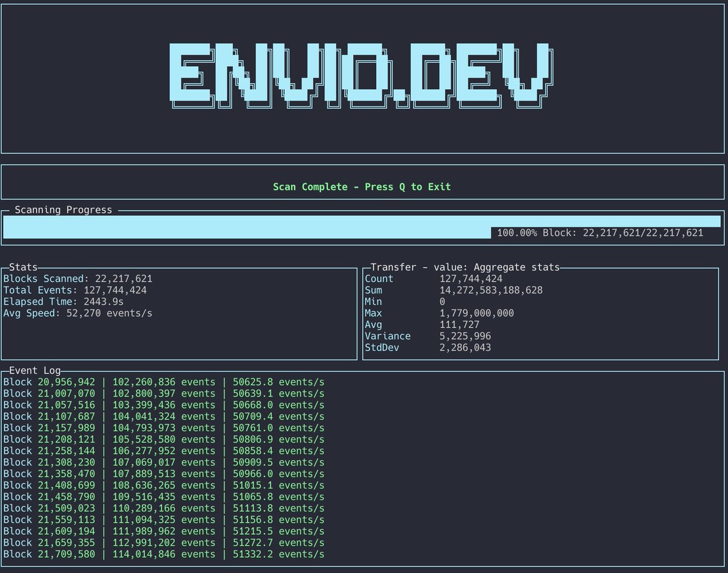Select the StdDev value 2,286,043

pos(465,348)
